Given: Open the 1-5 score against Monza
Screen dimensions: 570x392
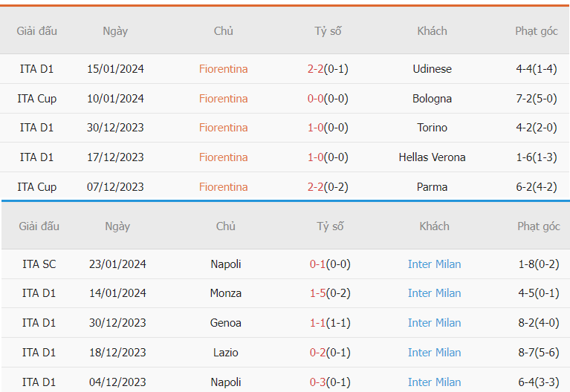Looking at the screenshot, I should (317, 293).
